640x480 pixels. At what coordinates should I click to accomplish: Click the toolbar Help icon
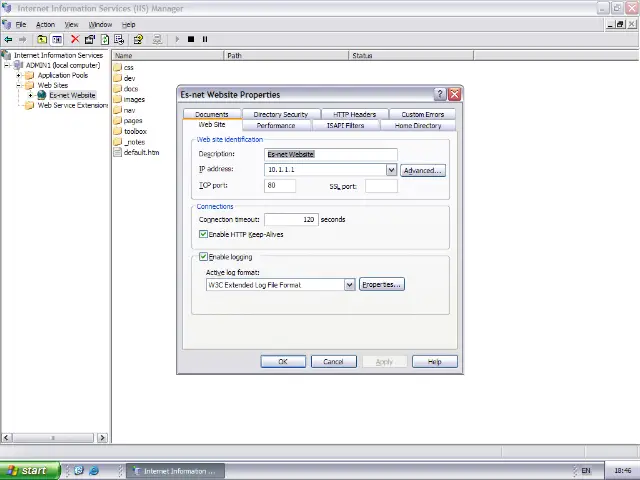(x=138, y=39)
